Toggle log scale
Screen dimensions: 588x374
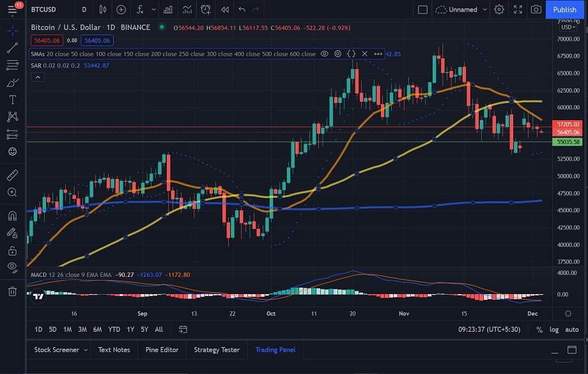554,329
